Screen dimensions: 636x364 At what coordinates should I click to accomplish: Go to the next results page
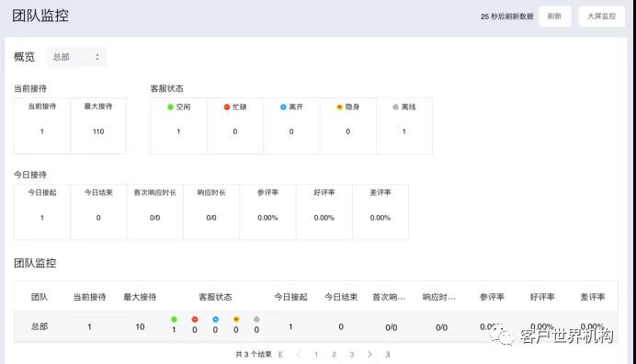point(369,354)
